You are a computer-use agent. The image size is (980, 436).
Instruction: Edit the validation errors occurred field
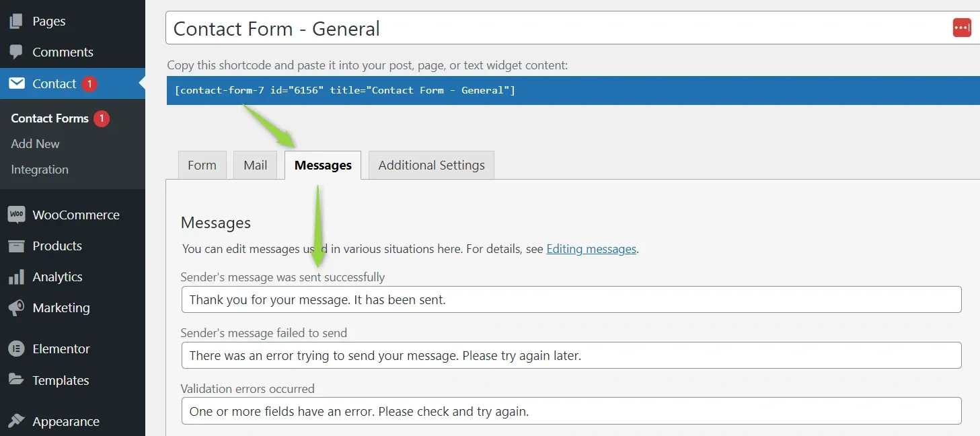571,411
